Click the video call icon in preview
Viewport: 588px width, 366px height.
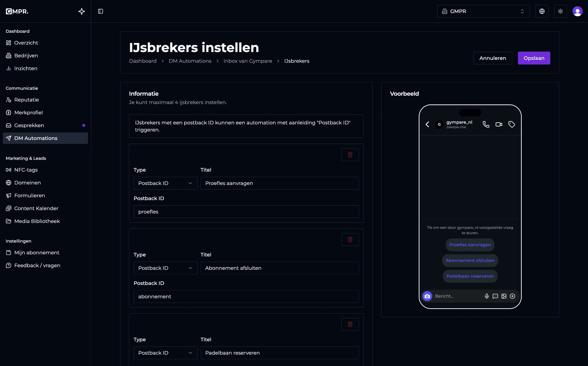(499, 124)
